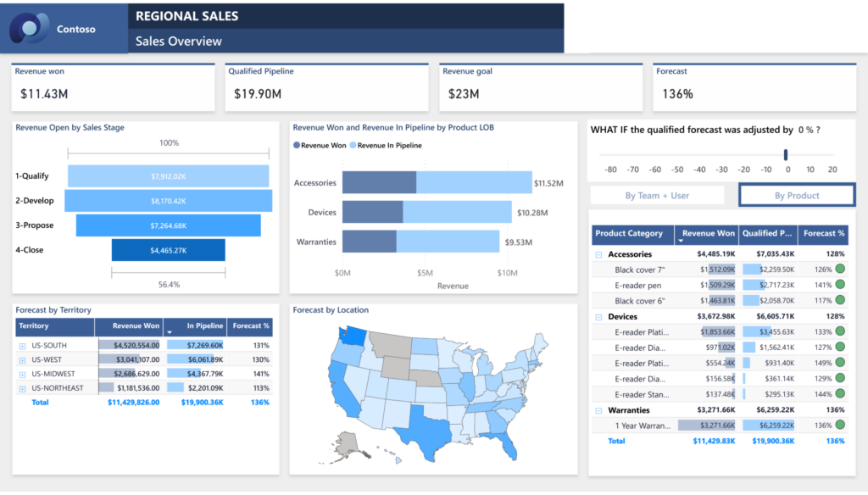The height and width of the screenshot is (495, 868).
Task: Select the 4-Close funnel stage bar
Action: coord(169,250)
